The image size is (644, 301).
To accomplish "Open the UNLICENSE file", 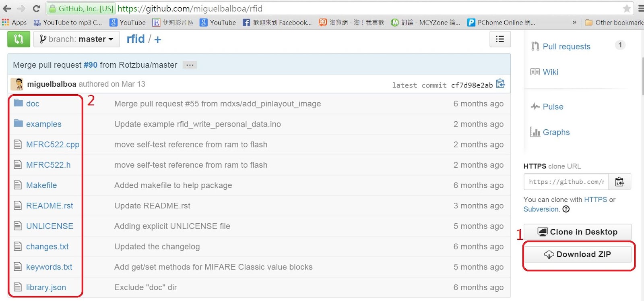I will coord(50,226).
